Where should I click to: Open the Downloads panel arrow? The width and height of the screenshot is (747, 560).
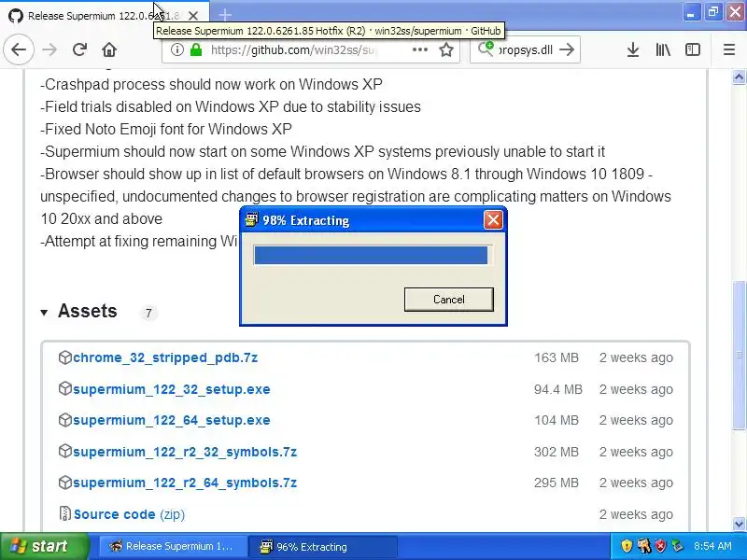pos(633,49)
